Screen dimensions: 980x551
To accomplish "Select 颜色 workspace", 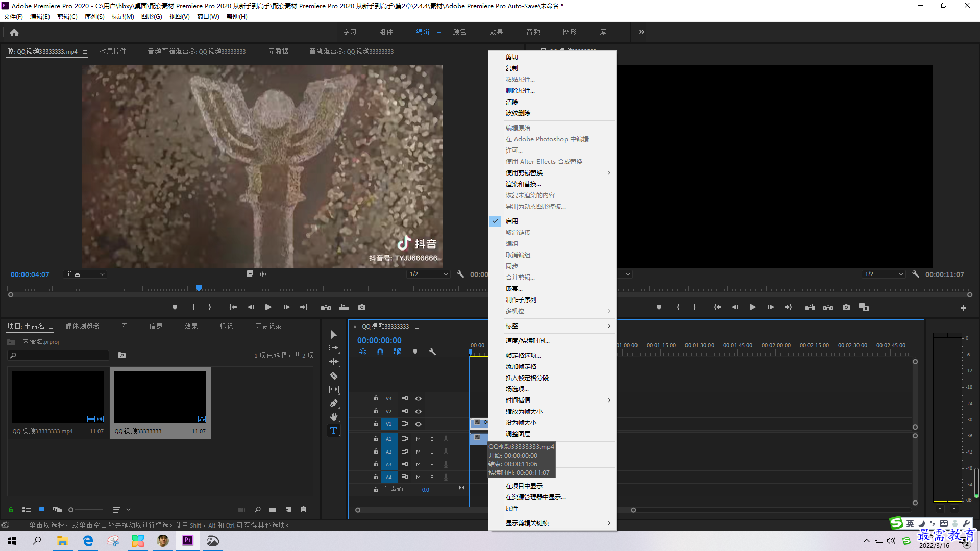I will pyautogui.click(x=460, y=32).
